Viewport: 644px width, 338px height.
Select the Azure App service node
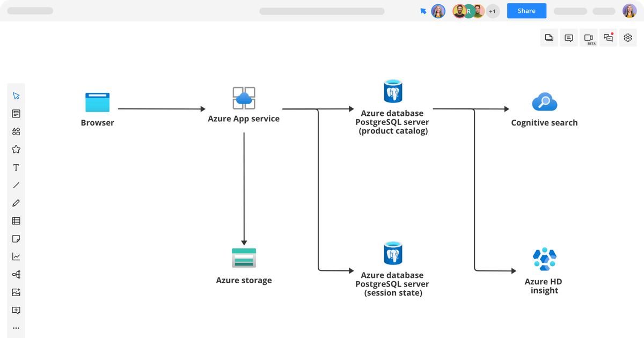click(244, 105)
